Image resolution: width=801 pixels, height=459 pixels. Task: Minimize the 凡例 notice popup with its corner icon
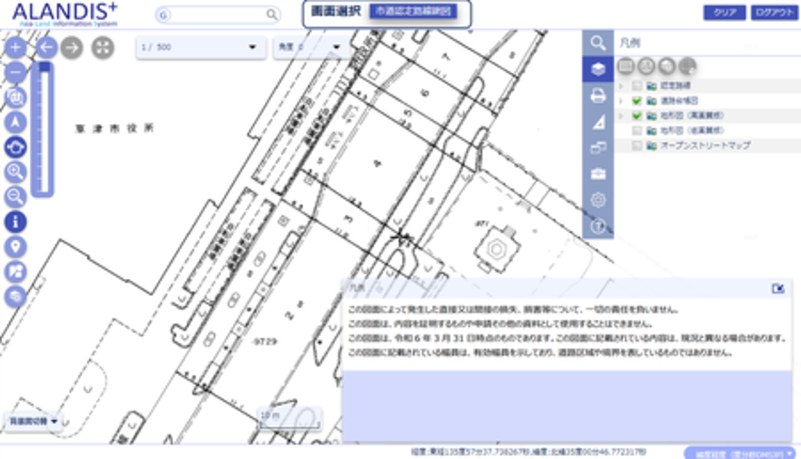(x=778, y=289)
